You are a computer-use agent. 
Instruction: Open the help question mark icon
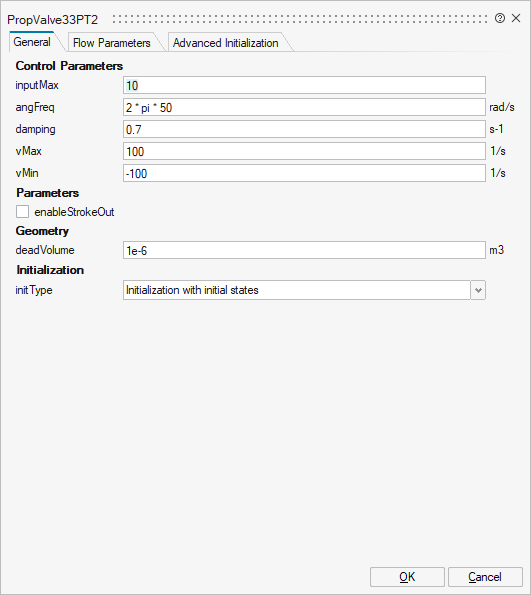[x=500, y=18]
